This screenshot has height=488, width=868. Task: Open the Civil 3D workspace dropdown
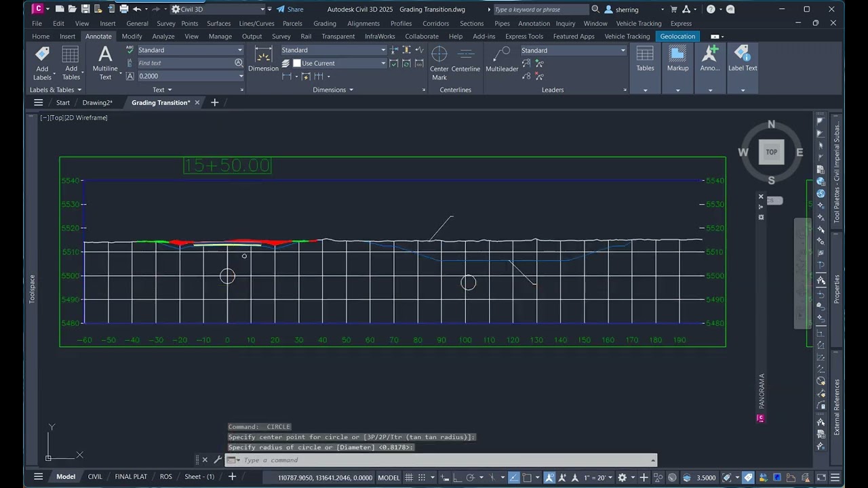coord(218,9)
